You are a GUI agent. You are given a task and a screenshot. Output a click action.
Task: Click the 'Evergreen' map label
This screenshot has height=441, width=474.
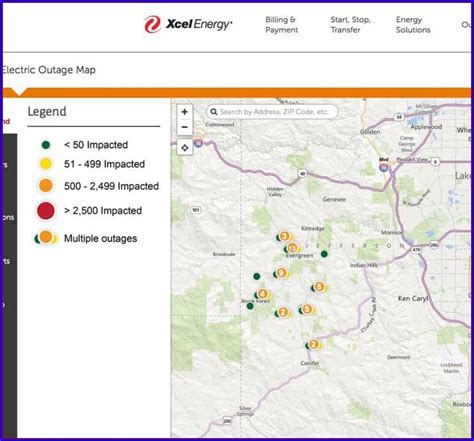pos(300,256)
